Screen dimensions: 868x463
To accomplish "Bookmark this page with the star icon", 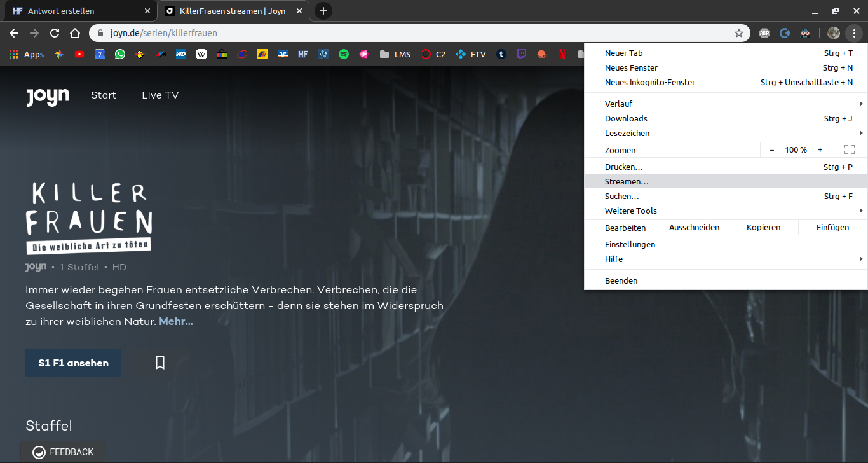I will tap(739, 33).
